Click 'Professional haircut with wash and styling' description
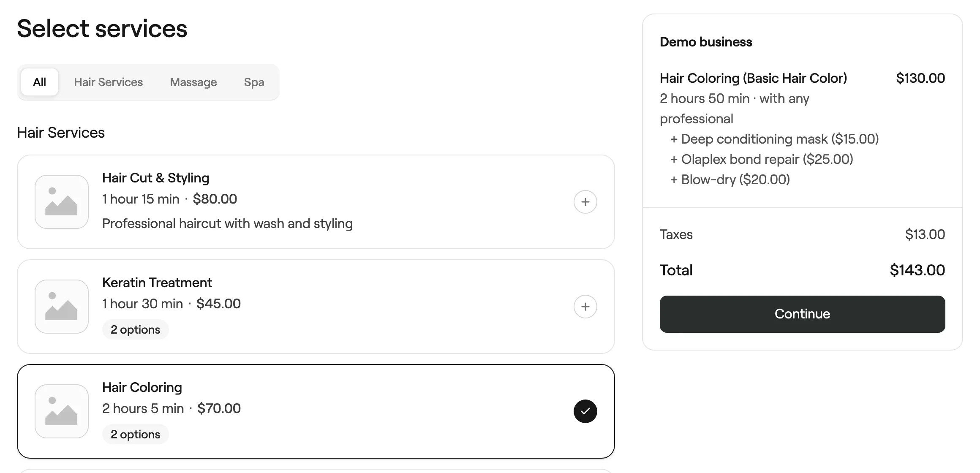The width and height of the screenshot is (980, 473). point(228,223)
